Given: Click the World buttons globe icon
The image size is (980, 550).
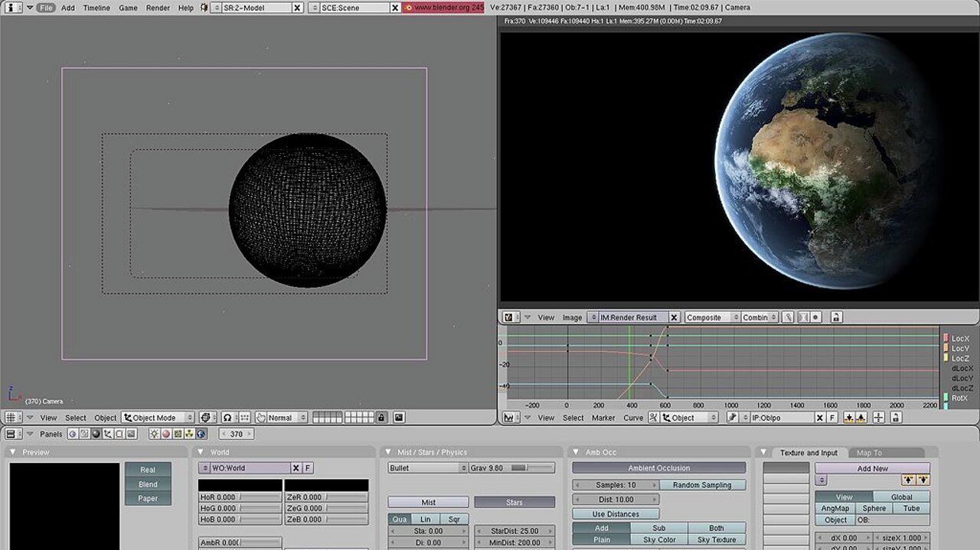Looking at the screenshot, I should click(201, 434).
